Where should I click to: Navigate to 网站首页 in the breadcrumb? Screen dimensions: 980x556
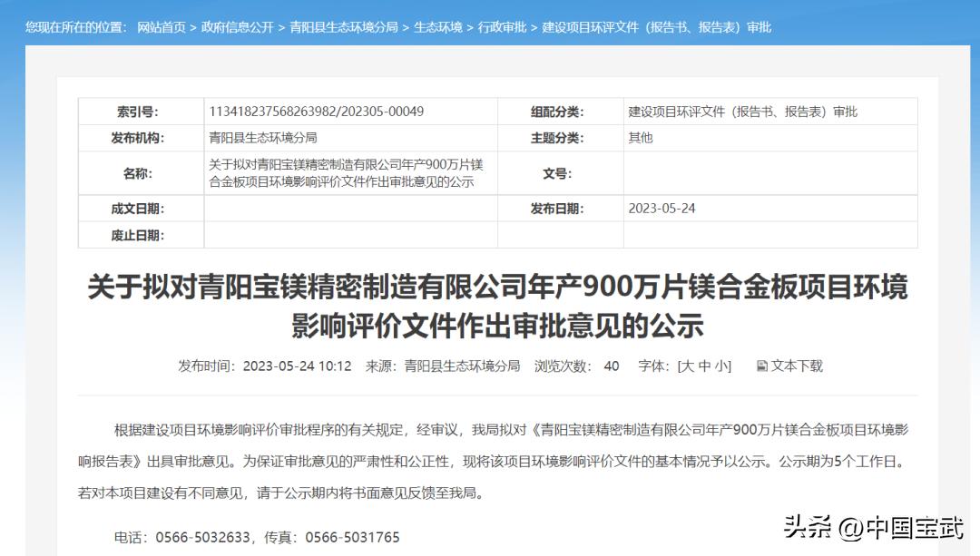pos(161,28)
